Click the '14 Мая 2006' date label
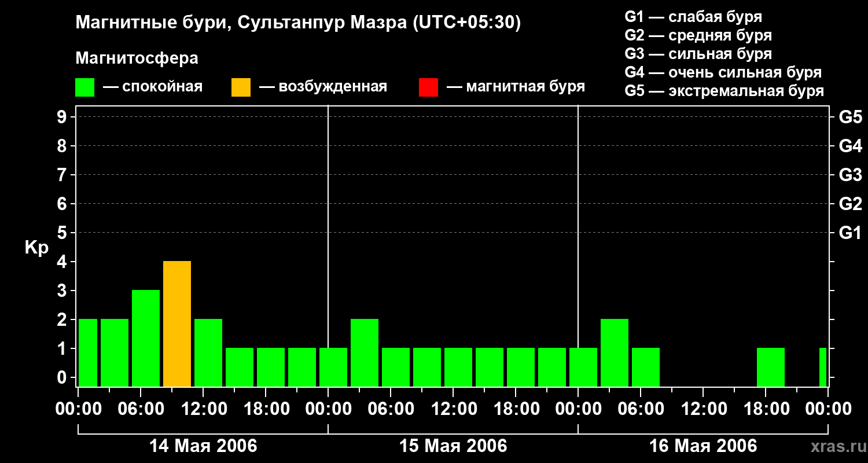This screenshot has width=868, height=463. pos(203,446)
